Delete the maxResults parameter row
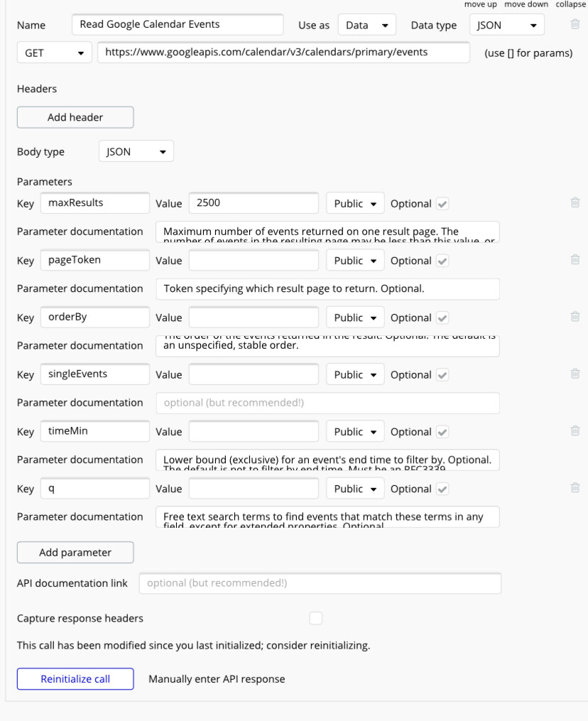This screenshot has height=721, width=588. pyautogui.click(x=575, y=202)
